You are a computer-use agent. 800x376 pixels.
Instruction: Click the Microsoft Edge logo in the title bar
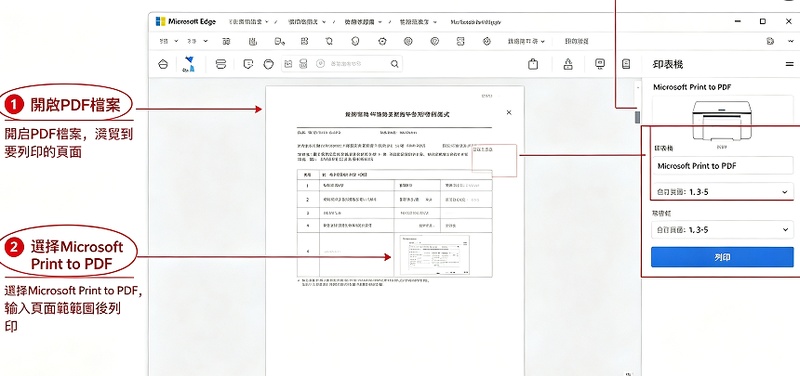161,21
